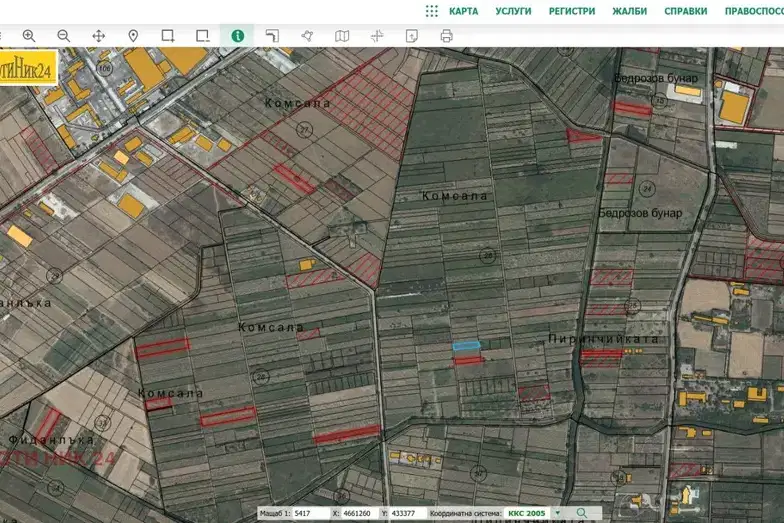Expand the coordinate system dropdown arrow
The image size is (784, 523).
558,513
